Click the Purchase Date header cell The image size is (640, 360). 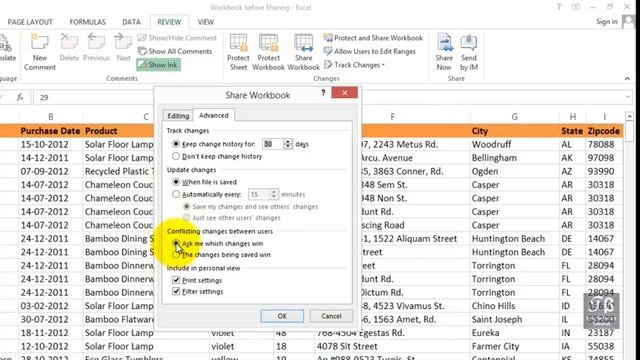pos(51,131)
